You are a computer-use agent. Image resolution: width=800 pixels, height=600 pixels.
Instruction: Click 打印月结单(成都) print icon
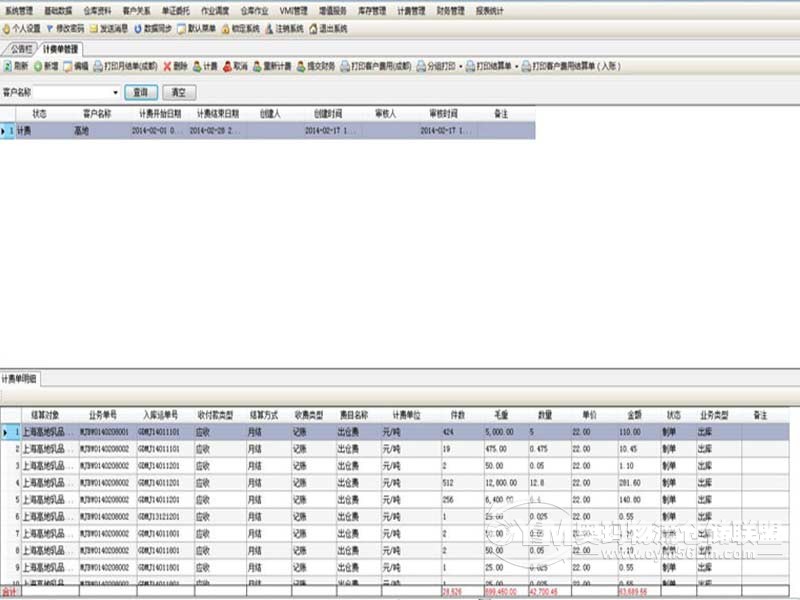(98, 66)
